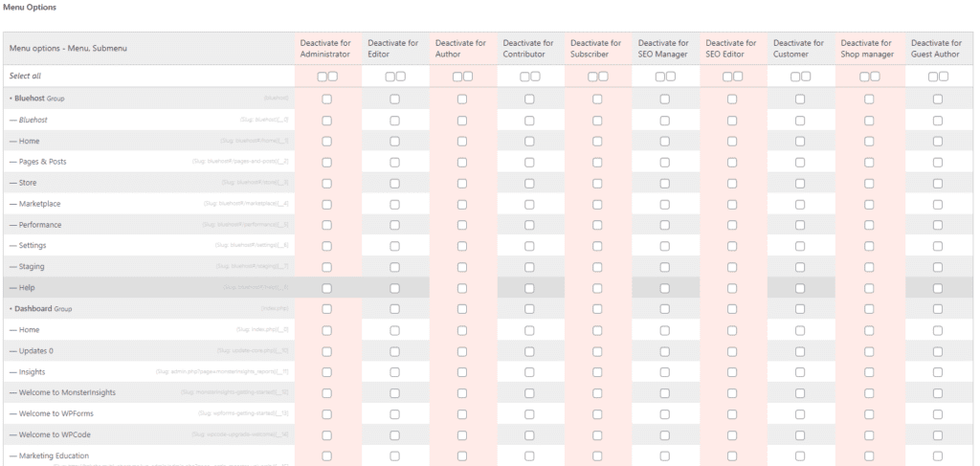Check Performance row under Contributor column

pos(529,225)
